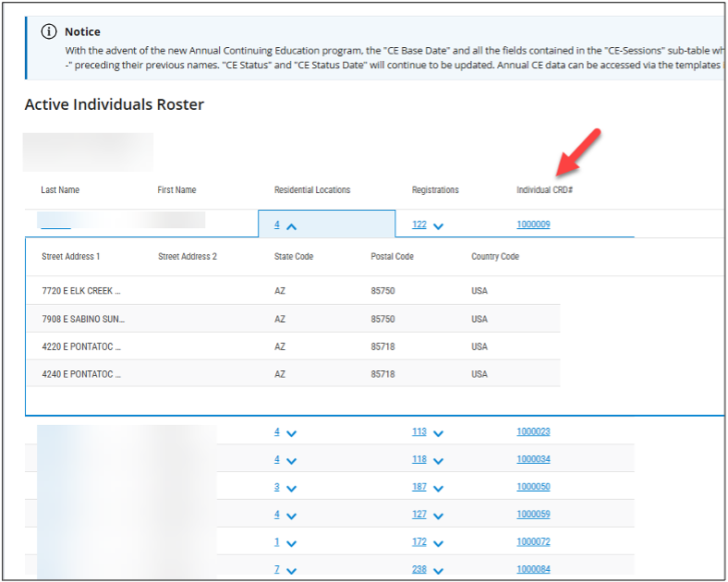Expand the chevron beside 122 registrations
The image size is (728, 582).
coord(438,225)
